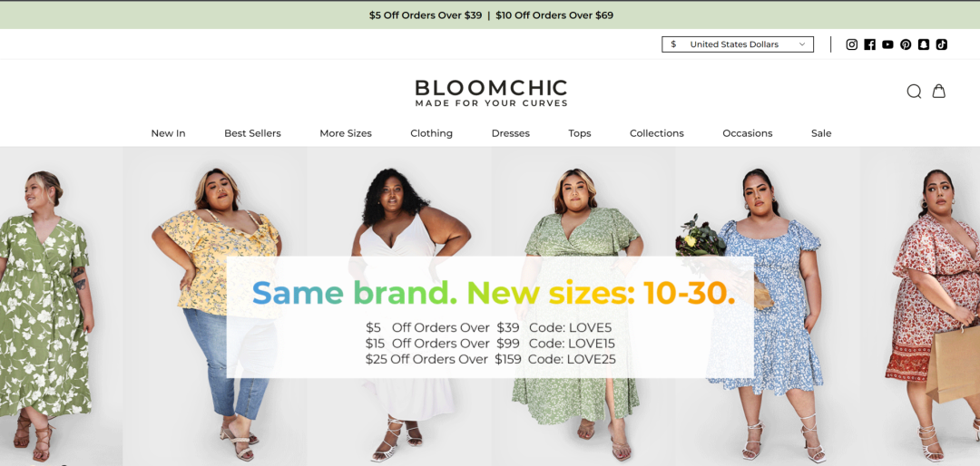Viewport: 980px width, 466px height.
Task: View the shopping bag cart
Action: click(939, 92)
